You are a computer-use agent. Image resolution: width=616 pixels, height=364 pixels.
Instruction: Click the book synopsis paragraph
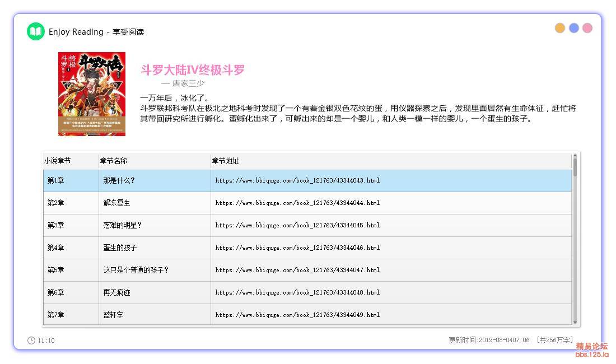tap(358, 109)
